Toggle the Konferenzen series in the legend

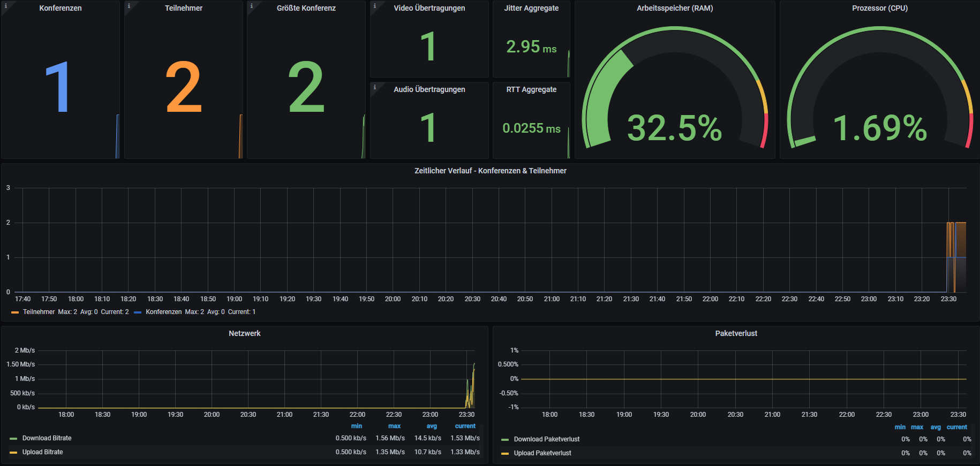[164, 312]
